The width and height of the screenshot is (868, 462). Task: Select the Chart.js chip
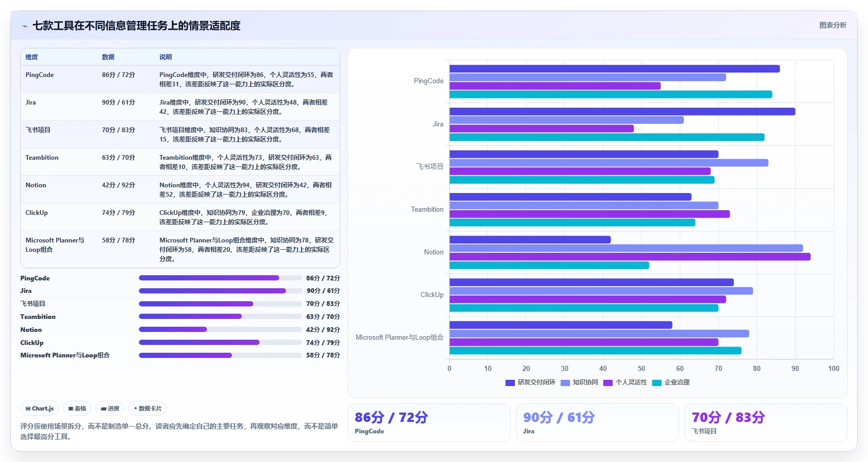40,408
